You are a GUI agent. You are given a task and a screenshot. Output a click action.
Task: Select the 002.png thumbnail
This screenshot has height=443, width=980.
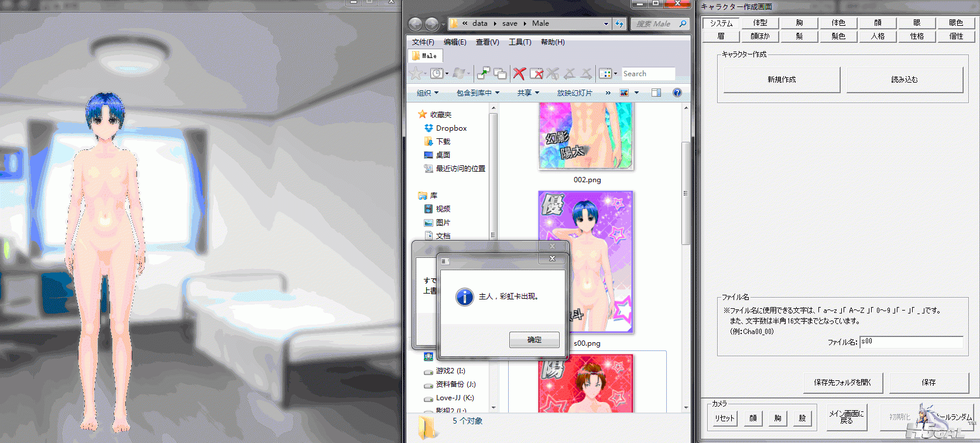(586, 137)
